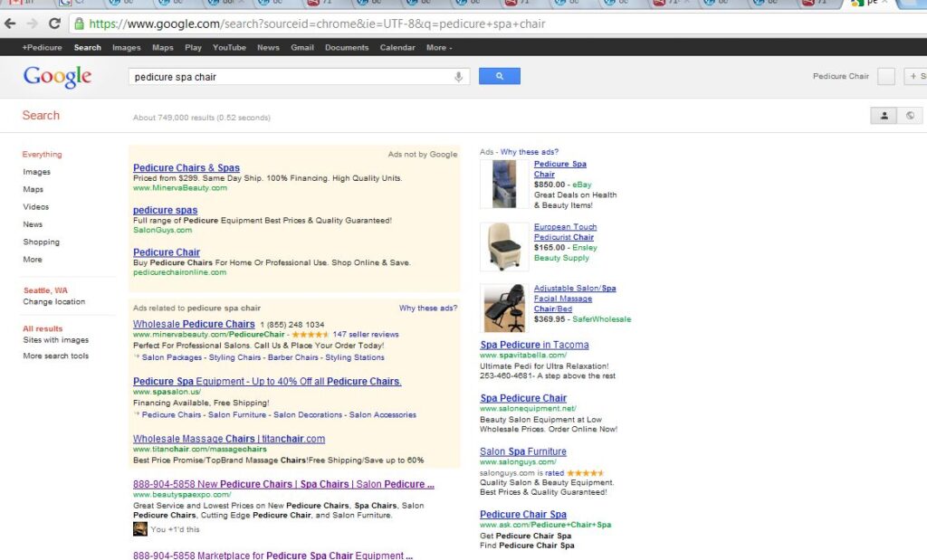Open Wholesale Pedicure Chairs ad link
The height and width of the screenshot is (560, 927).
tap(194, 324)
